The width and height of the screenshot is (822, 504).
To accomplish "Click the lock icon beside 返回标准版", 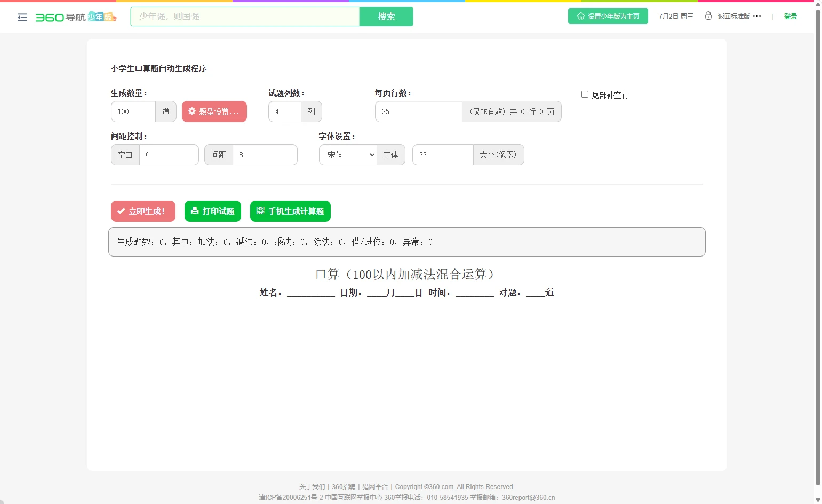I will tap(708, 16).
